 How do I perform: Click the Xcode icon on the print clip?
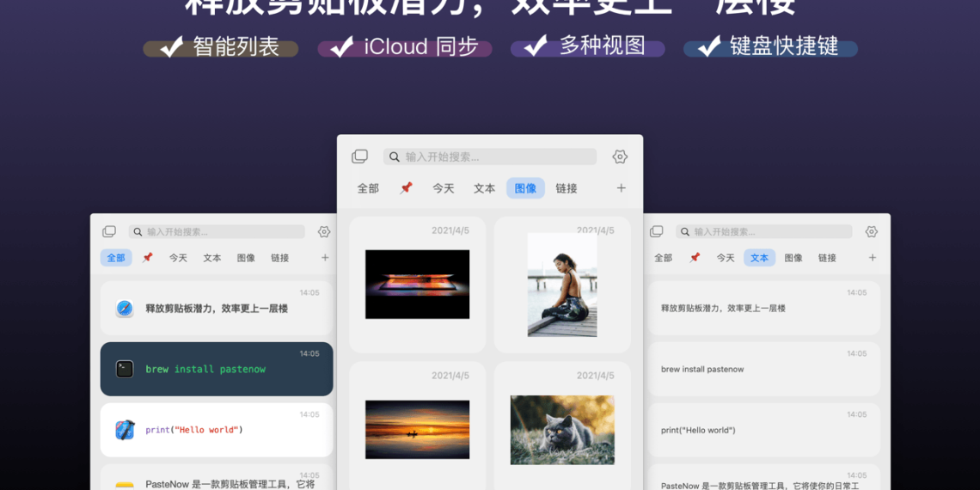click(125, 430)
